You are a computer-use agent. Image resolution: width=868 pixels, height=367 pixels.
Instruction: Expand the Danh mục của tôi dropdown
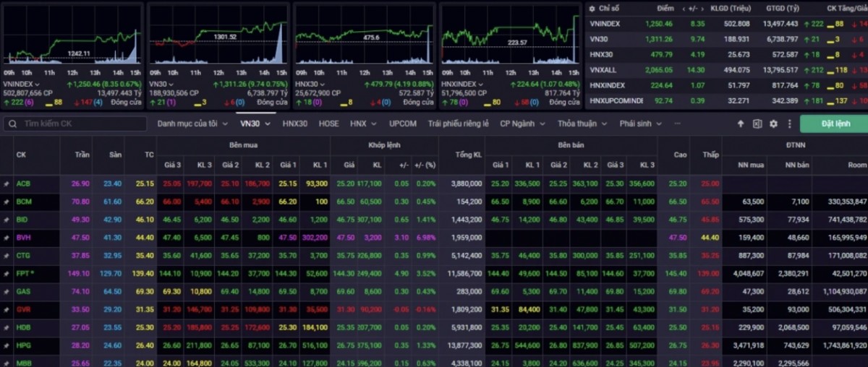coord(192,124)
